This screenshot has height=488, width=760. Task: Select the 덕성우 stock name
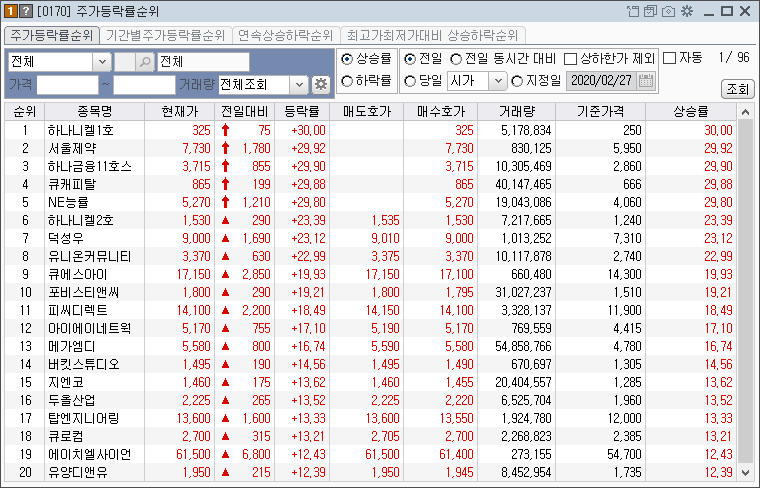pos(65,238)
